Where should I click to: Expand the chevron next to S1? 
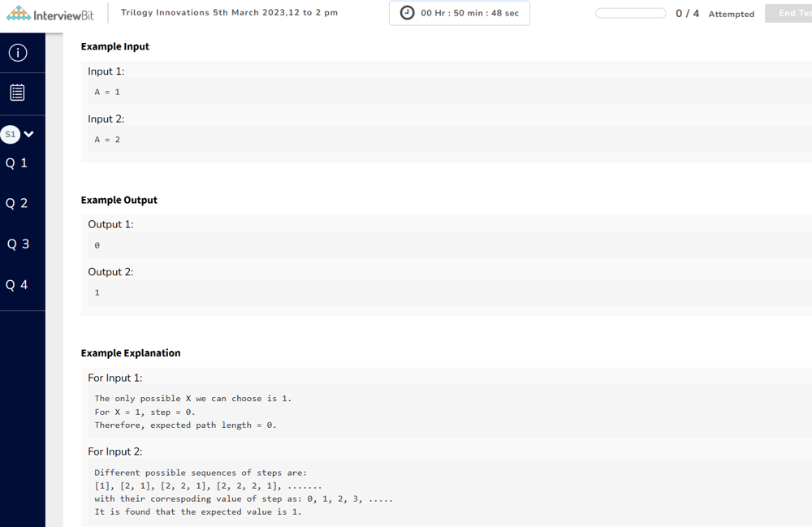tap(29, 134)
